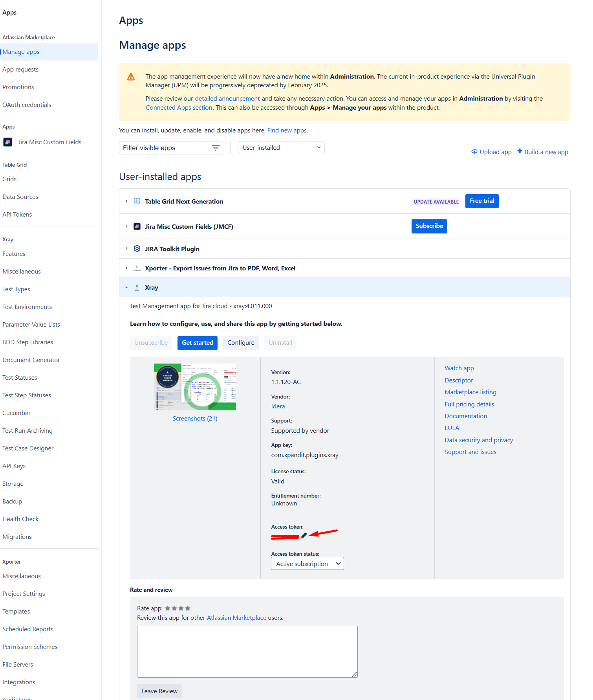Click the Leave Review button
The width and height of the screenshot is (593, 700).
click(159, 691)
